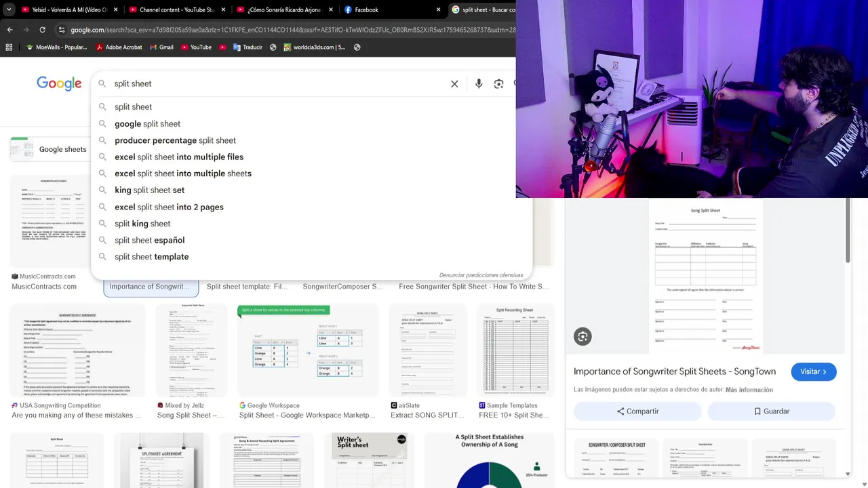Open globe bookmark before worldcia3ds

pos(273,47)
